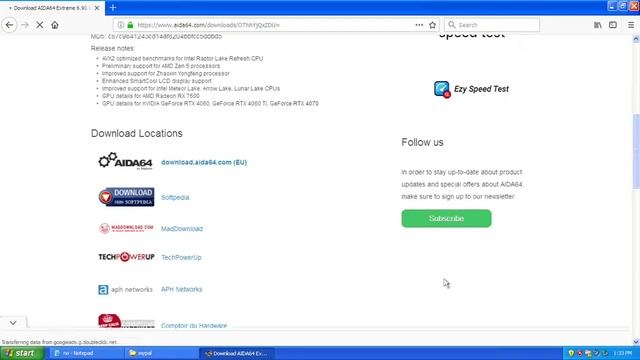Screen dimensions: 640x360
Task: Click the GPU details for AMD Radeon RX 7600 note
Action: click(x=151, y=96)
